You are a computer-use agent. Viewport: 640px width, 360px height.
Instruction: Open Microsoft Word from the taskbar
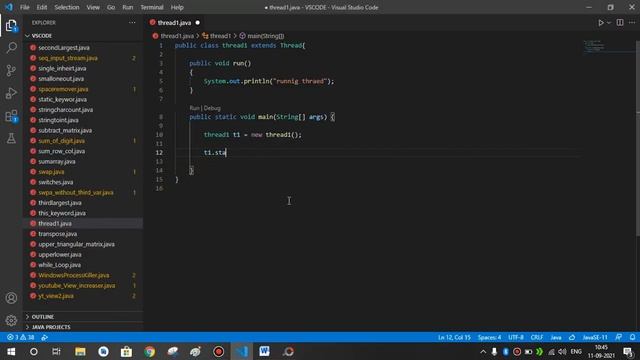pos(264,351)
